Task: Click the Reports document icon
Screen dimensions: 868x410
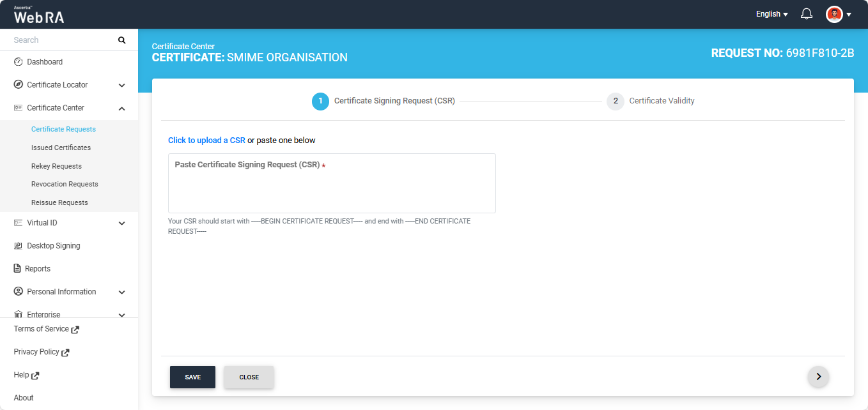Action: [x=18, y=269]
